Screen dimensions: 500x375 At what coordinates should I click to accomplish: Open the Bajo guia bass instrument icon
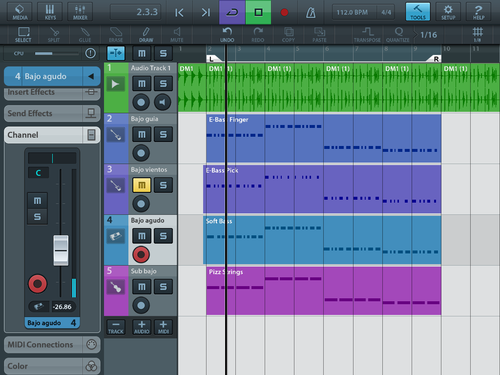point(115,135)
